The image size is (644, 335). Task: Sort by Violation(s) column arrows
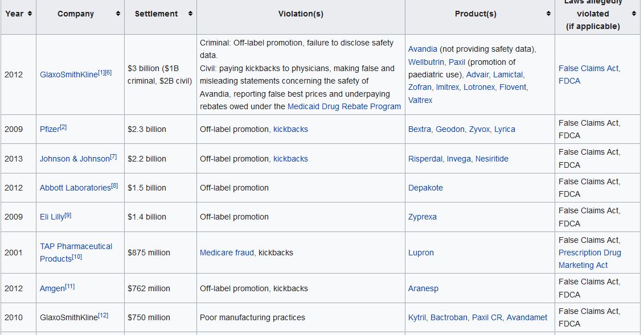point(398,14)
